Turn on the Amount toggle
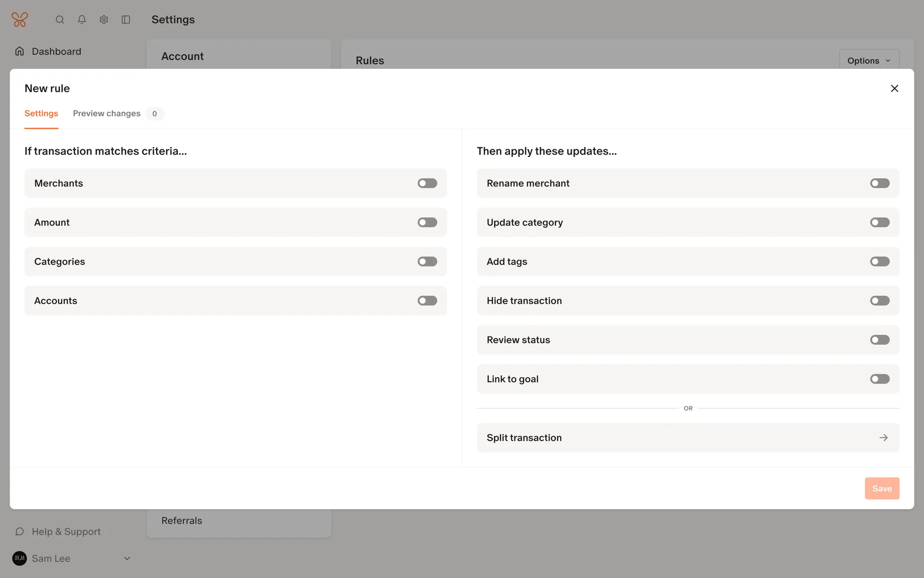The height and width of the screenshot is (578, 924). (427, 223)
